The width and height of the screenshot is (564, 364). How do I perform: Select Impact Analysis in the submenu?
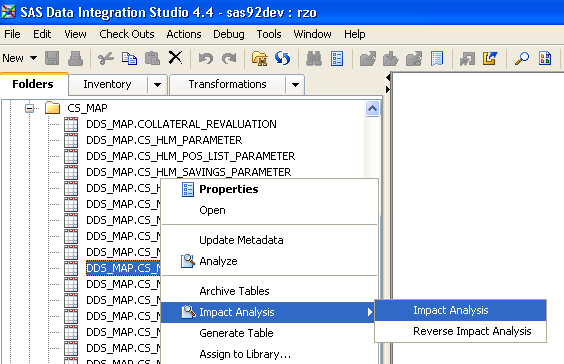click(460, 310)
